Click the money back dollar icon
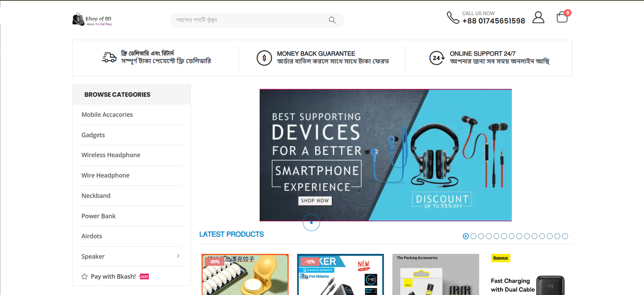This screenshot has width=644, height=295. click(264, 58)
